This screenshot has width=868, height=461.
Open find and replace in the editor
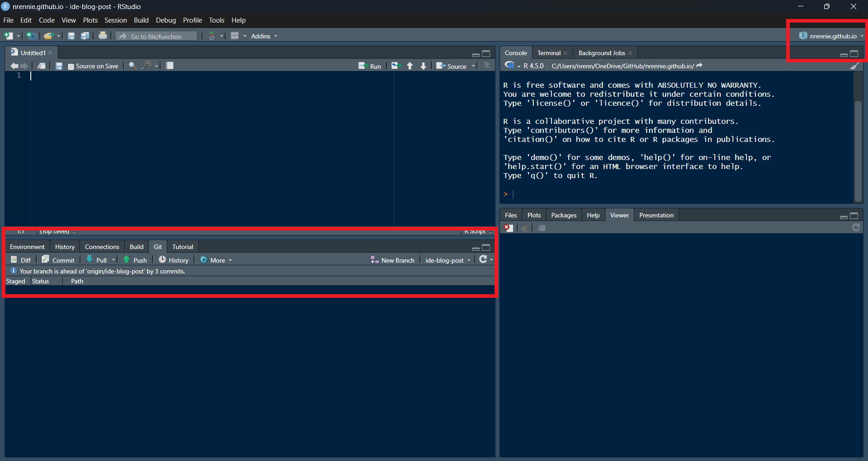tap(132, 66)
